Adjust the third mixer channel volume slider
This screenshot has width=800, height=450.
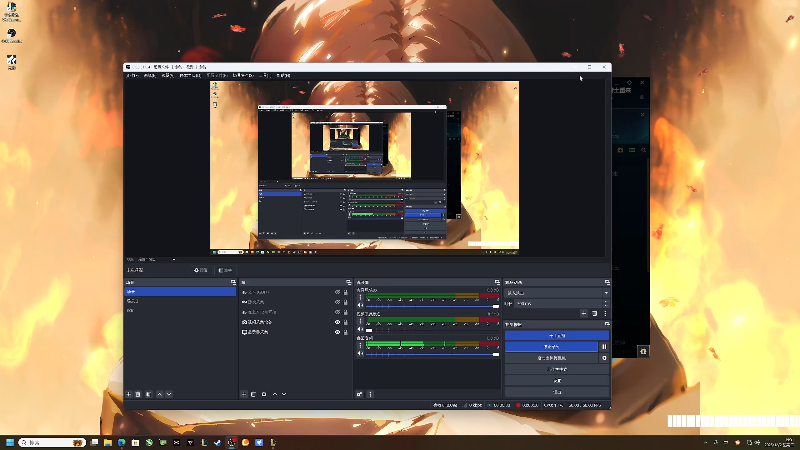coord(433,354)
